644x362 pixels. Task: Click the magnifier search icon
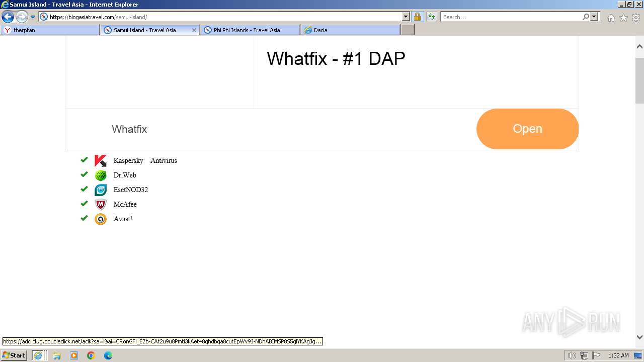[x=586, y=17]
